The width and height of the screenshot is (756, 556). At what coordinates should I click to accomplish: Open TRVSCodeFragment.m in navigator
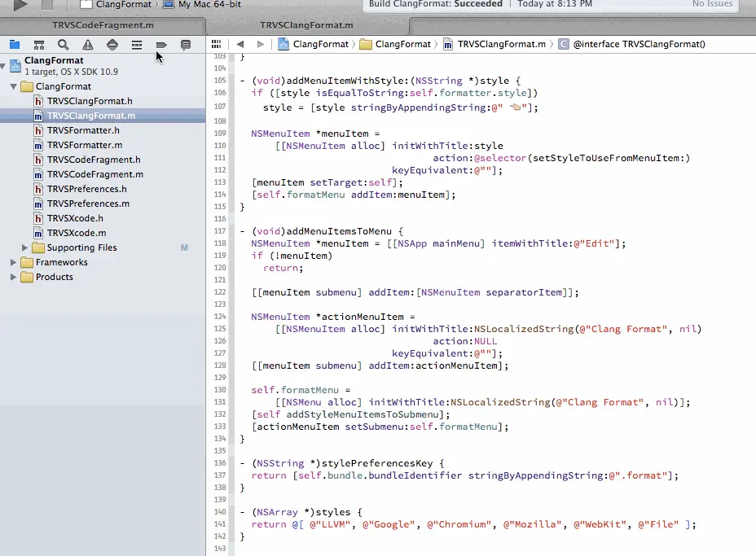(95, 174)
